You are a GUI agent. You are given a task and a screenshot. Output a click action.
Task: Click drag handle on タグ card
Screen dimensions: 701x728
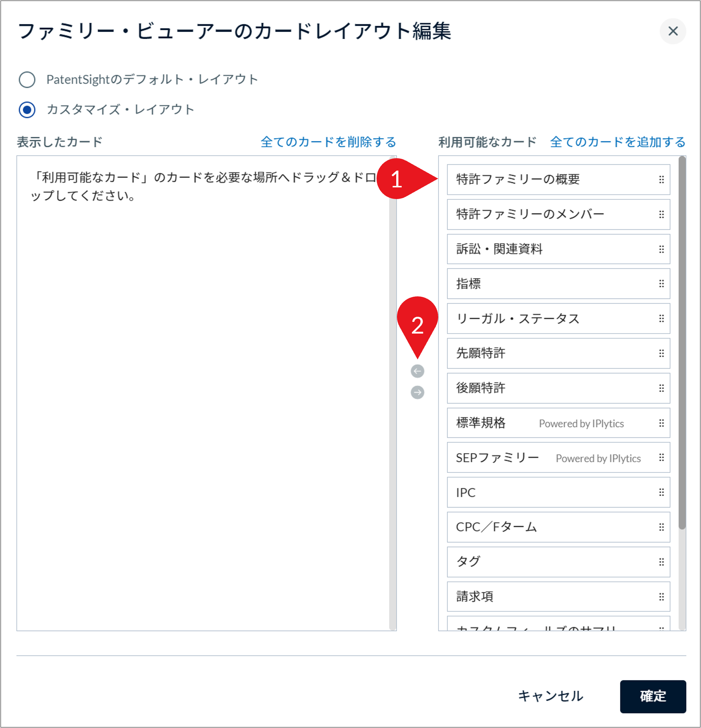pos(661,562)
